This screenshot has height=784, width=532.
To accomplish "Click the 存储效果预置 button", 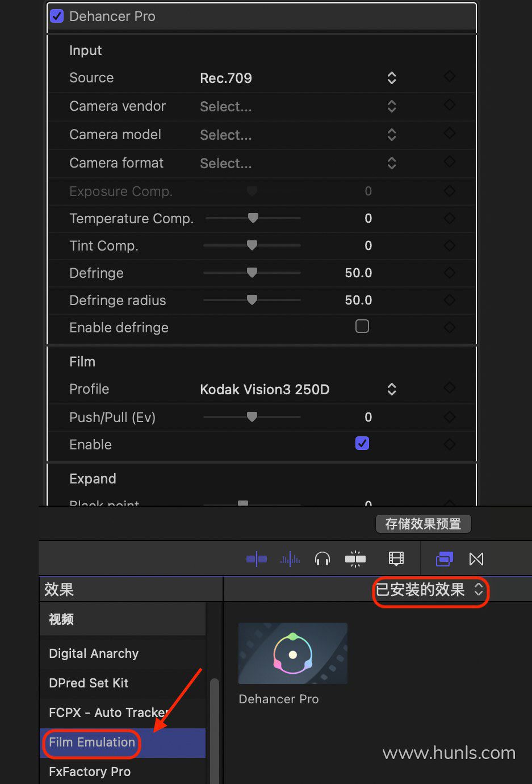I will click(424, 524).
